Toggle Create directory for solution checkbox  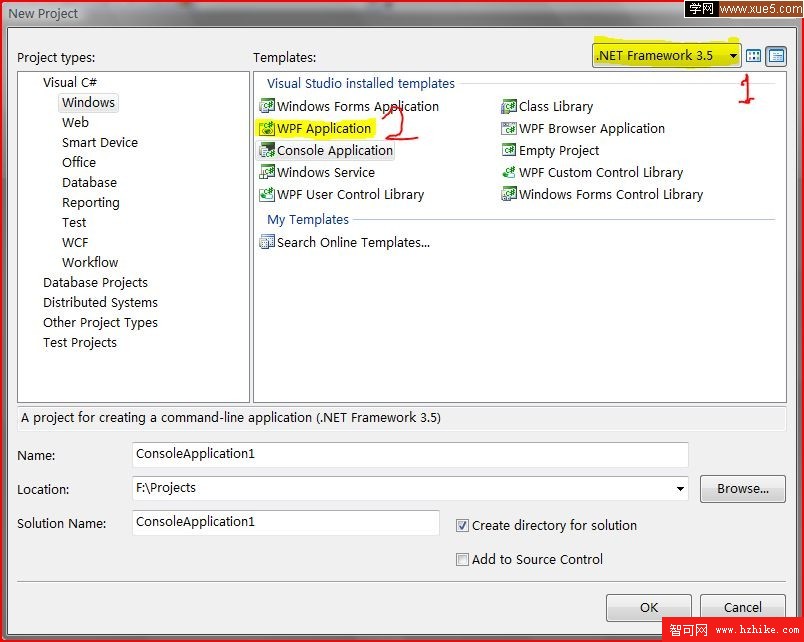[x=462, y=526]
